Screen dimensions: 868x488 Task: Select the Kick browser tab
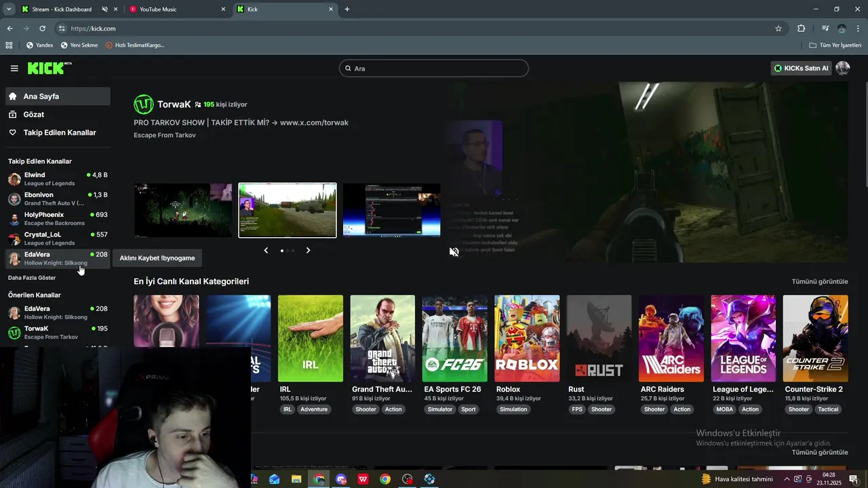285,9
